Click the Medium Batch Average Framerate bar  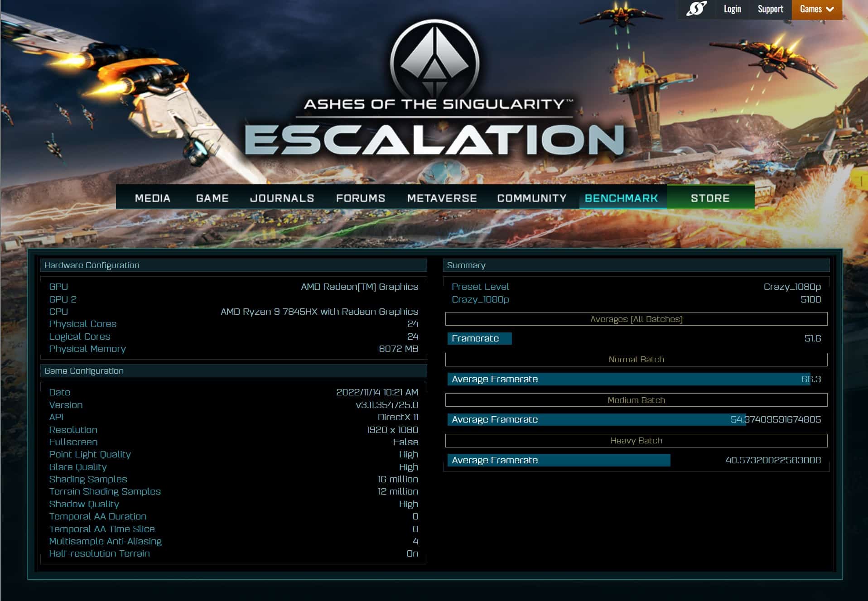coord(597,419)
